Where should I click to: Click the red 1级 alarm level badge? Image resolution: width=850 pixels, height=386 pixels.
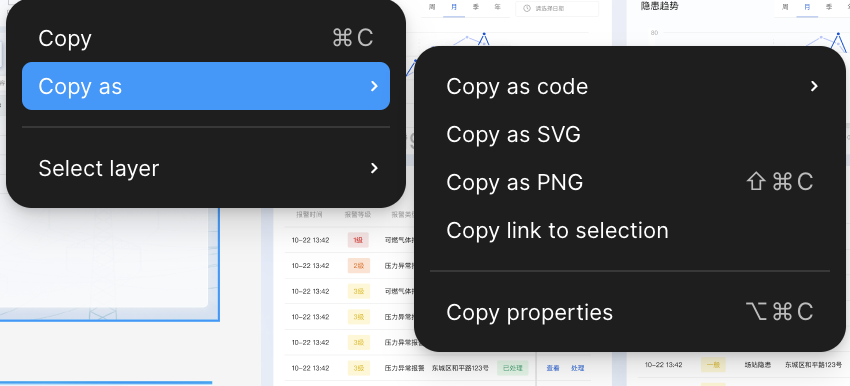(x=358, y=240)
